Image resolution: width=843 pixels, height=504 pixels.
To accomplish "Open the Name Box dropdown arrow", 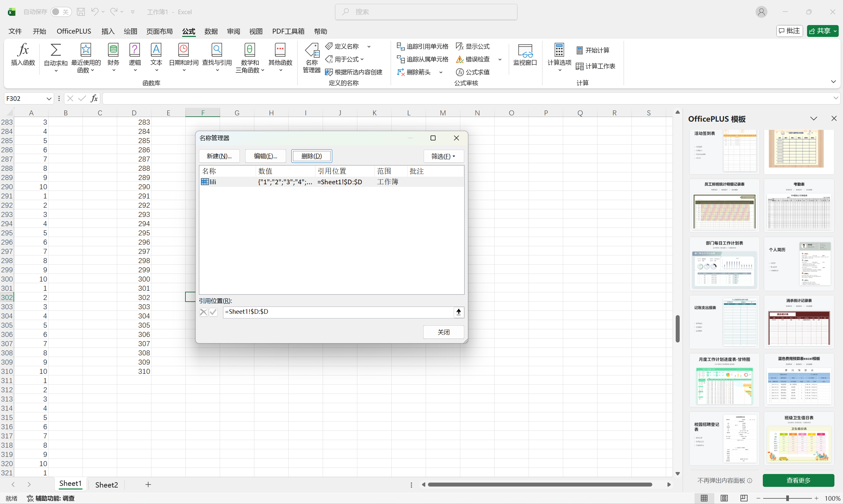I will click(49, 99).
